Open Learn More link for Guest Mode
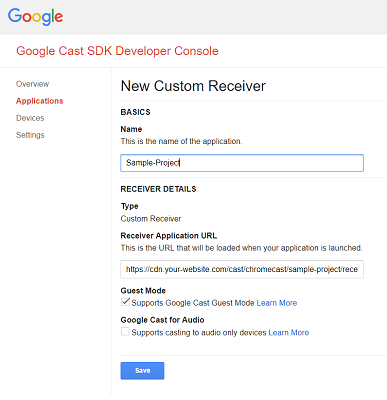 pos(277,303)
